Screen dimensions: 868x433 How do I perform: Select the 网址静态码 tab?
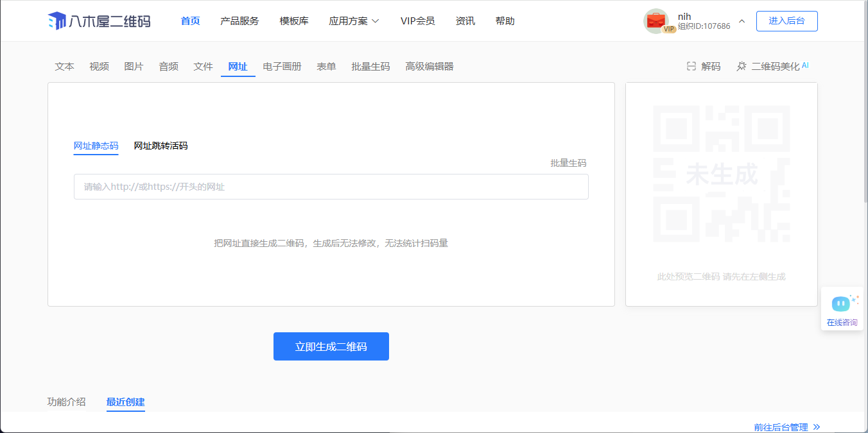[96, 146]
